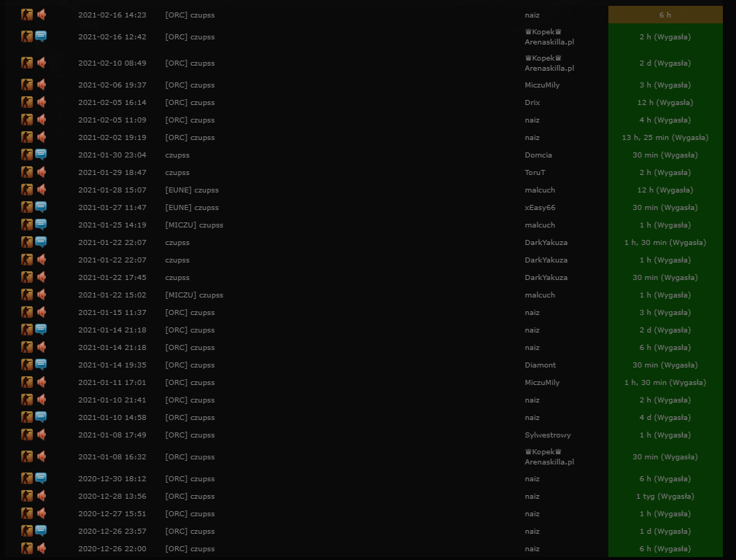Select player name [EUNE] czupss dated 2021-01-28

[192, 190]
